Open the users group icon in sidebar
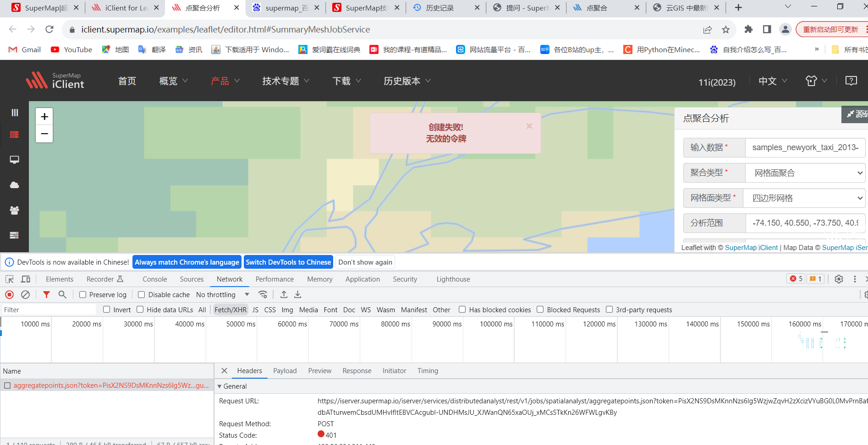Screen dimensions: 868x445 15,210
